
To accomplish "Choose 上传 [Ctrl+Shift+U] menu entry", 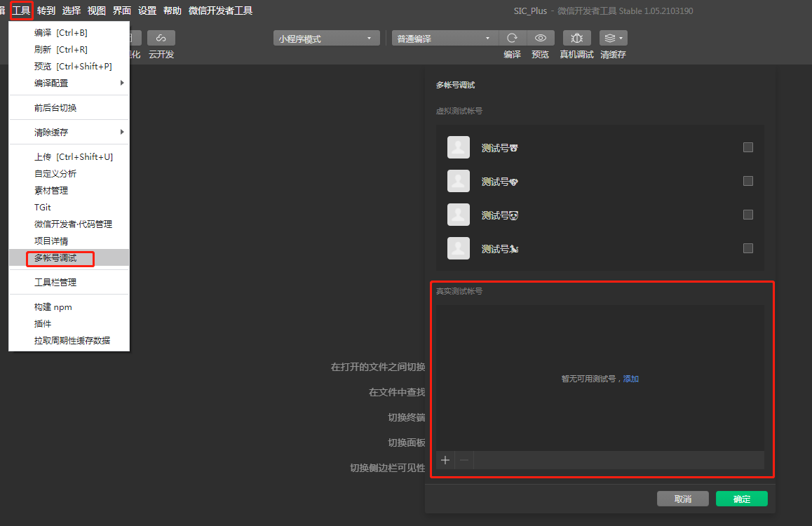I will click(x=69, y=157).
